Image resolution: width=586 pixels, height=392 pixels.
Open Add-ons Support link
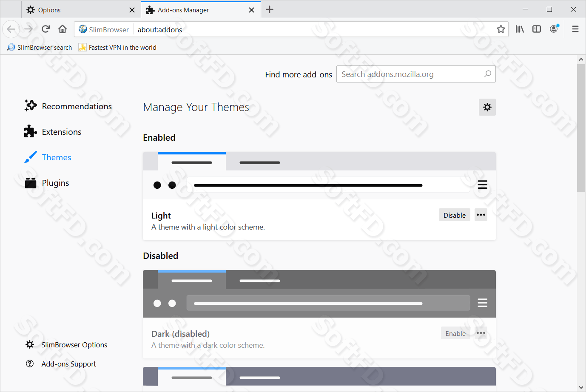pos(61,364)
